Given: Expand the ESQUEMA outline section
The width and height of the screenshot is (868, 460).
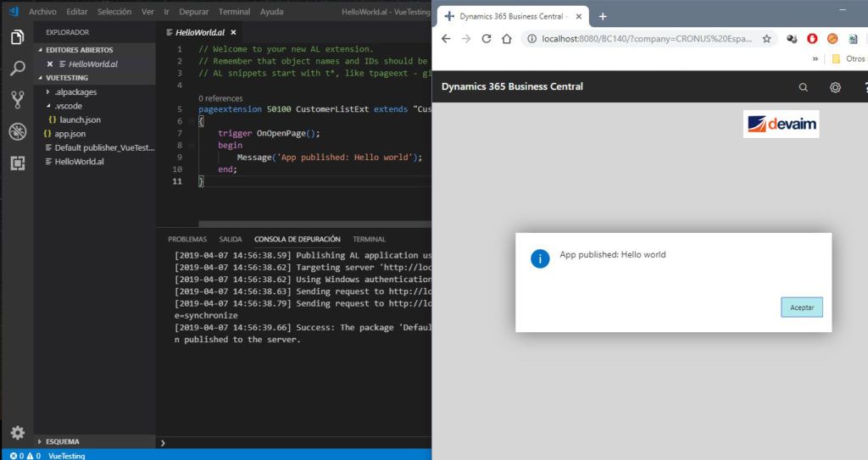Looking at the screenshot, I should [x=40, y=441].
